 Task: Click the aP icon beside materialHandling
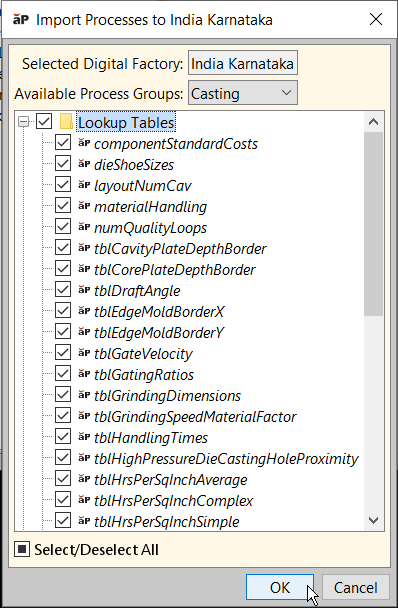(84, 206)
